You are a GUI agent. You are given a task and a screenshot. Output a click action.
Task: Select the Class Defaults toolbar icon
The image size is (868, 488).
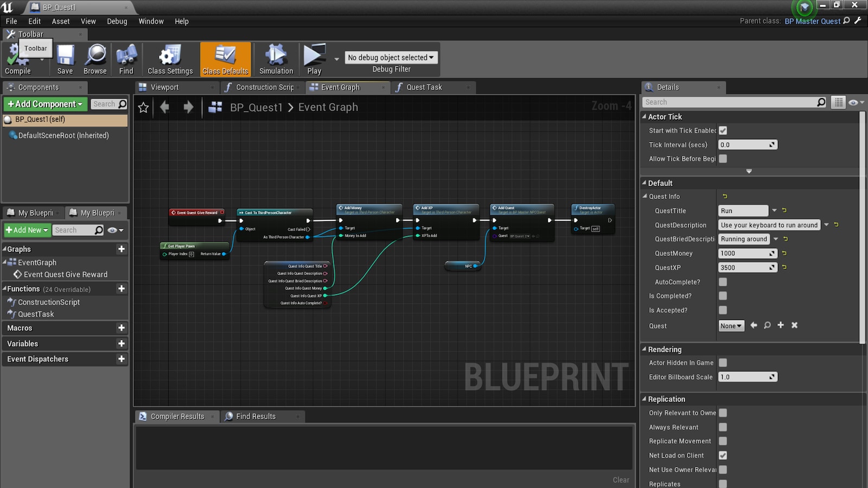point(225,60)
